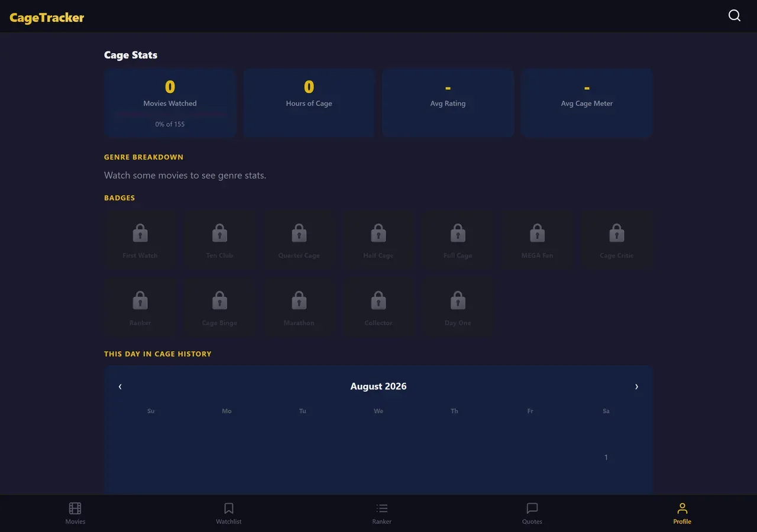
Task: Click the Ranker badge lock icon
Action: [x=140, y=300]
